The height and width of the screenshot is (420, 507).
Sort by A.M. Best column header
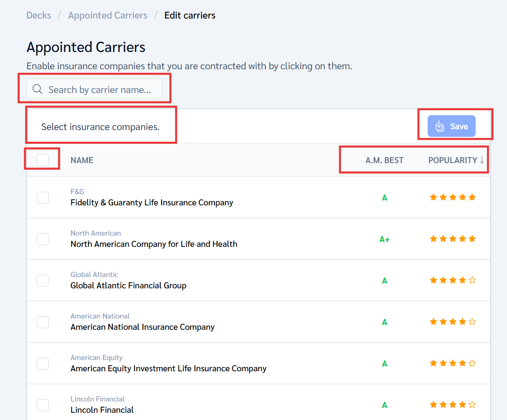(x=384, y=160)
